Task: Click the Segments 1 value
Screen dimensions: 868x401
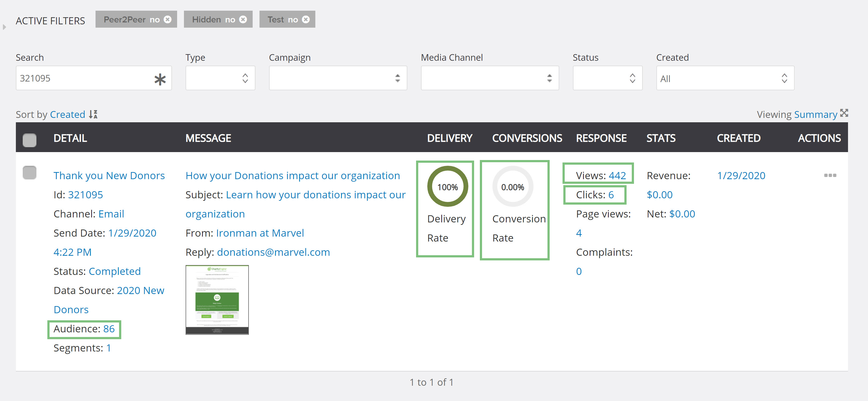Action: tap(108, 348)
